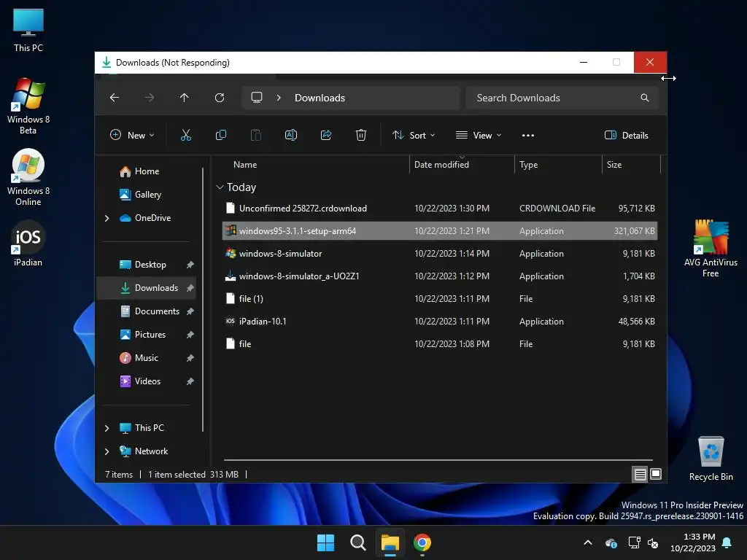Sort by Size column header
The width and height of the screenshot is (747, 560).
click(614, 165)
